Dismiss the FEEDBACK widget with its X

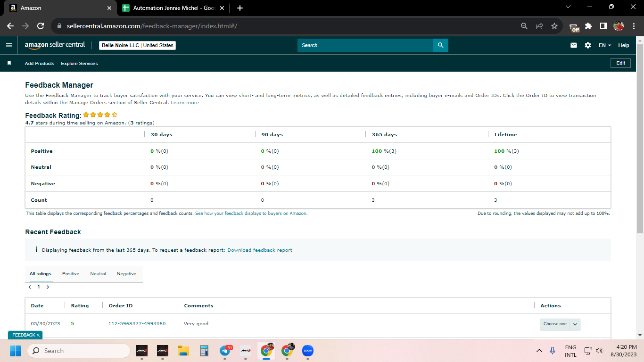pos(38,335)
